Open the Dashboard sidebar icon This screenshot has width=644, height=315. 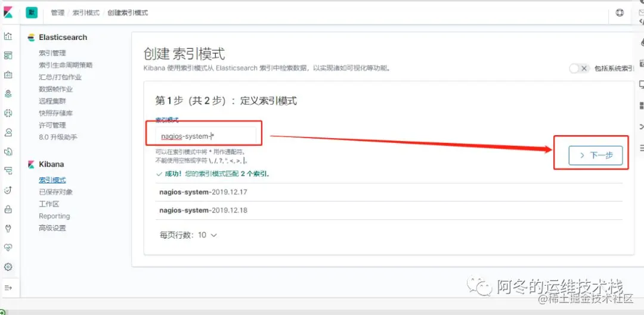8,55
